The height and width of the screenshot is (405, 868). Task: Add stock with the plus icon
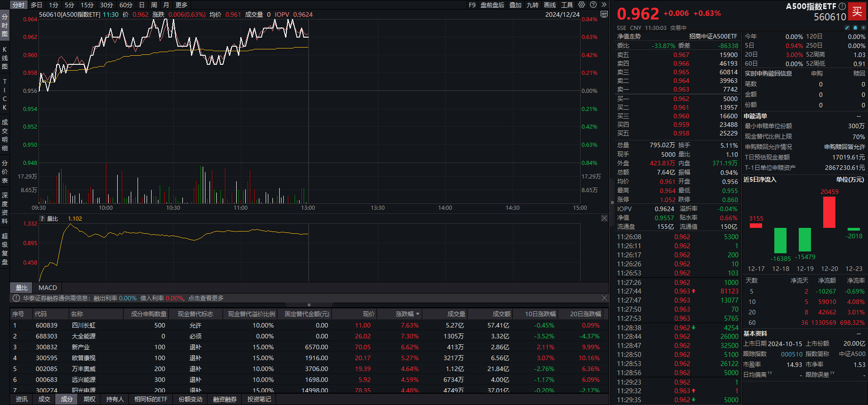(863, 28)
